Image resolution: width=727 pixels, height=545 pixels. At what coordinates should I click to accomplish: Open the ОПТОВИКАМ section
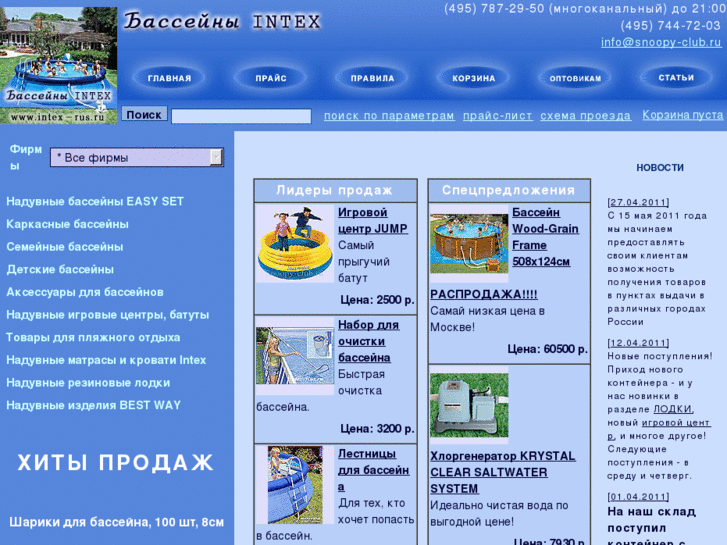point(575,78)
